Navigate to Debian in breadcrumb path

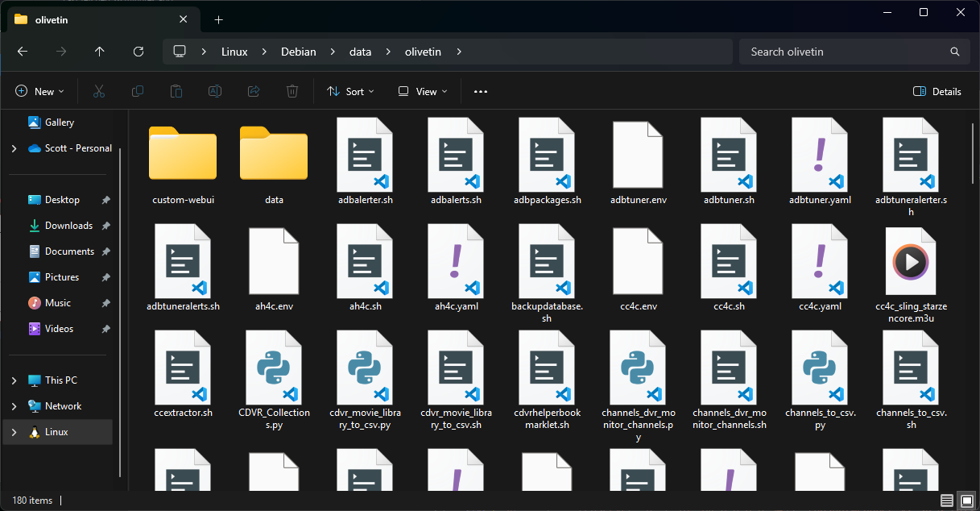point(298,52)
